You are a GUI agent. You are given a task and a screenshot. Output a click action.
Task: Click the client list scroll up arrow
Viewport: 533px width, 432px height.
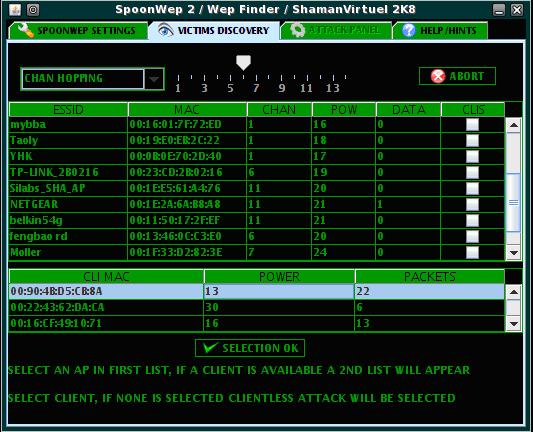pyautogui.click(x=514, y=292)
